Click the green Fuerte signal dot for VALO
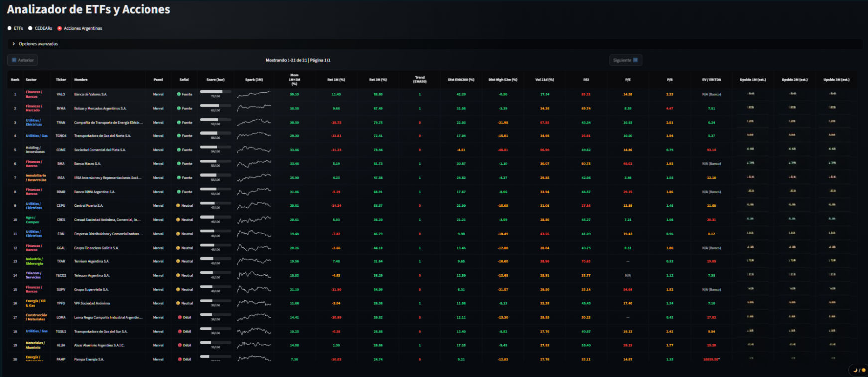 click(x=179, y=94)
